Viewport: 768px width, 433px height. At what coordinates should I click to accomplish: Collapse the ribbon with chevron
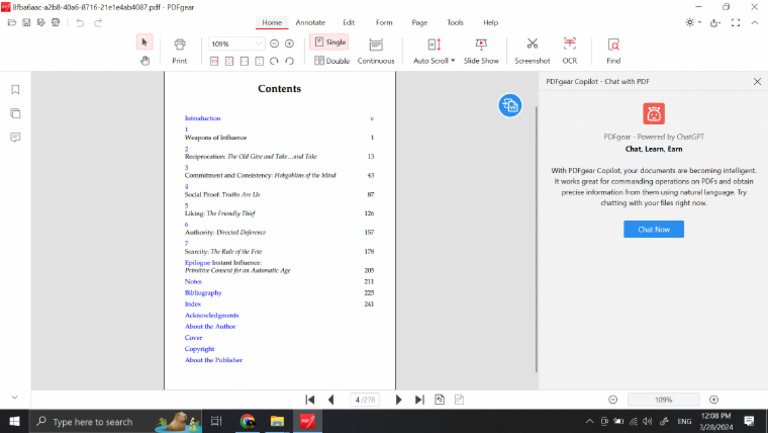point(755,23)
